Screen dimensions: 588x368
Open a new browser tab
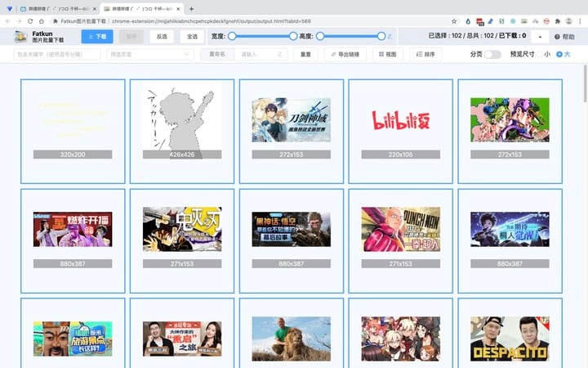coord(191,7)
